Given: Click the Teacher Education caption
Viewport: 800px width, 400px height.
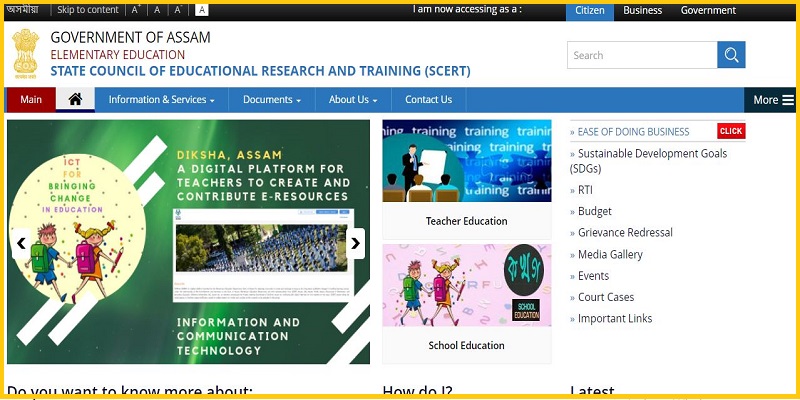Looking at the screenshot, I should pos(467,221).
